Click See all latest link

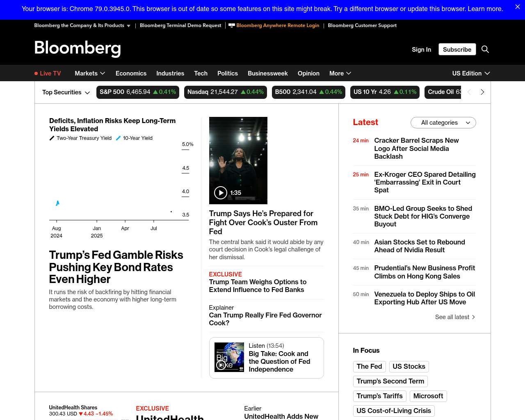coord(455,317)
